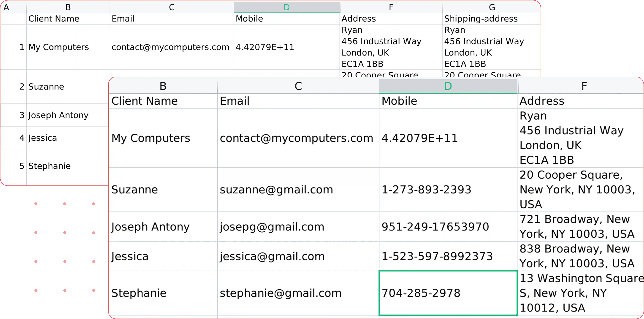The height and width of the screenshot is (319, 644).
Task: Select column F header in back spreadsheet
Action: pos(391,7)
